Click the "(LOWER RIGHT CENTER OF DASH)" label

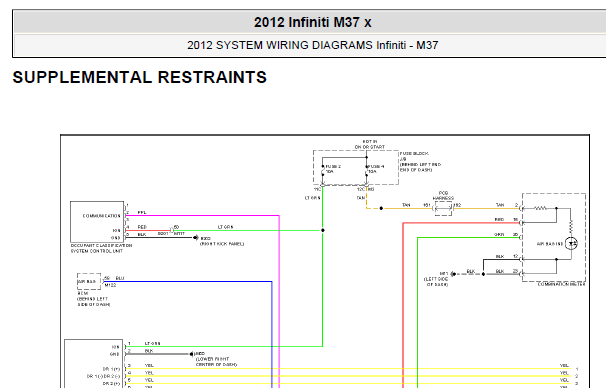[x=216, y=362]
